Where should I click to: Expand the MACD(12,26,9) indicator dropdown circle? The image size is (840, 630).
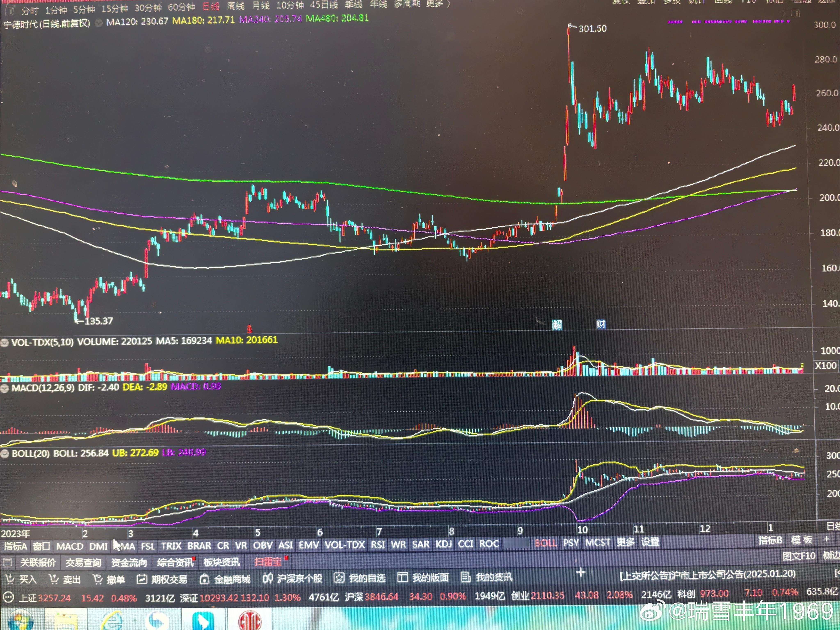point(5,388)
